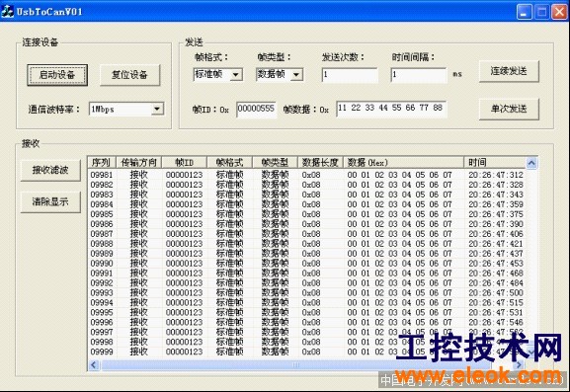The height and width of the screenshot is (392, 570).
Task: Click the 复位设备 button
Action: pyautogui.click(x=129, y=75)
